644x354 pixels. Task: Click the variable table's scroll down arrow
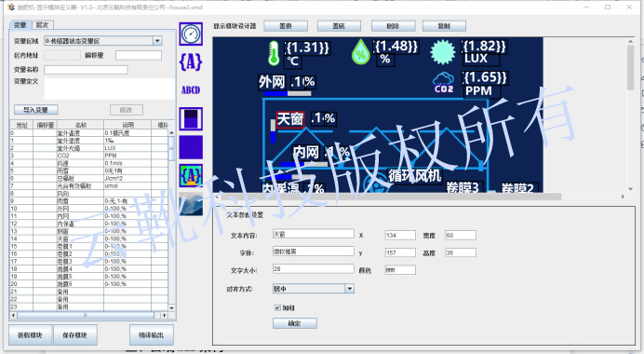pyautogui.click(x=171, y=308)
